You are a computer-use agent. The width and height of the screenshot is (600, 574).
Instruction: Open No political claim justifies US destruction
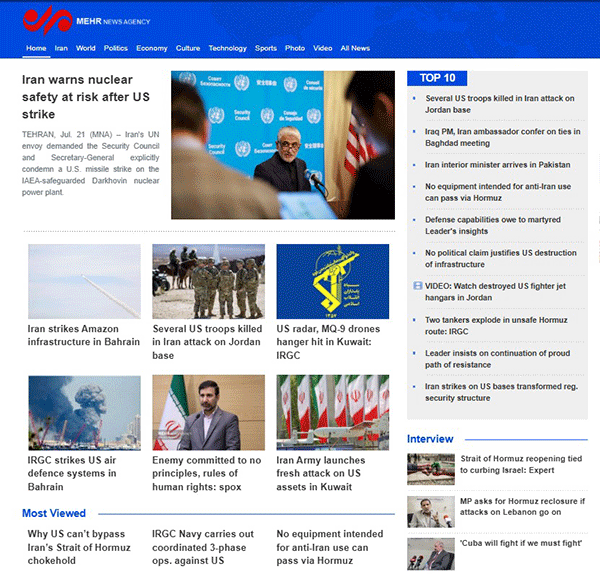pyautogui.click(x=501, y=259)
